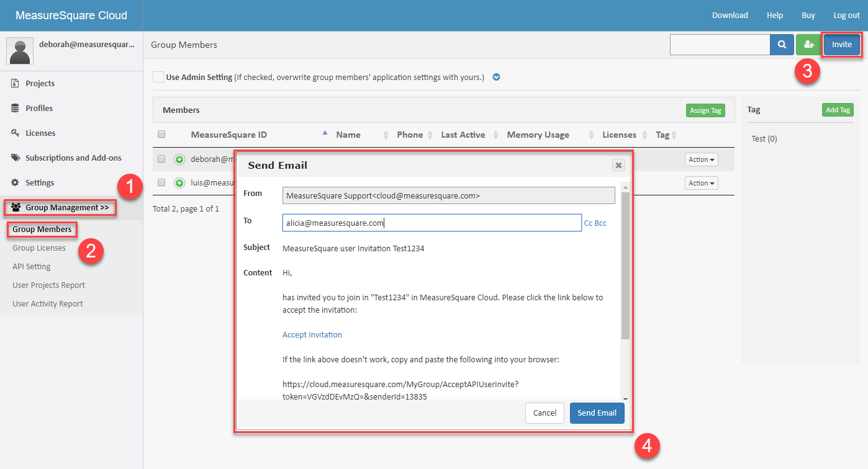Open User Projects Report
Viewport: 868px width, 469px height.
tap(49, 285)
